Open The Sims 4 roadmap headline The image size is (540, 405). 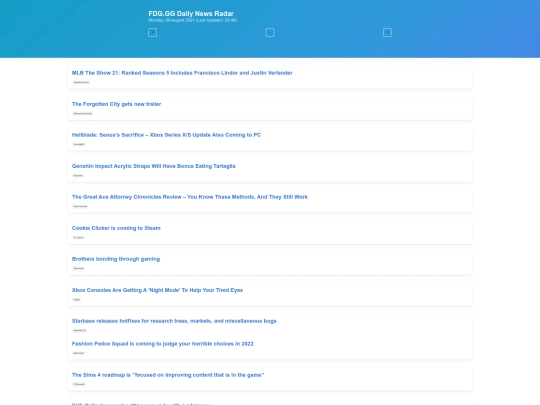(x=168, y=375)
